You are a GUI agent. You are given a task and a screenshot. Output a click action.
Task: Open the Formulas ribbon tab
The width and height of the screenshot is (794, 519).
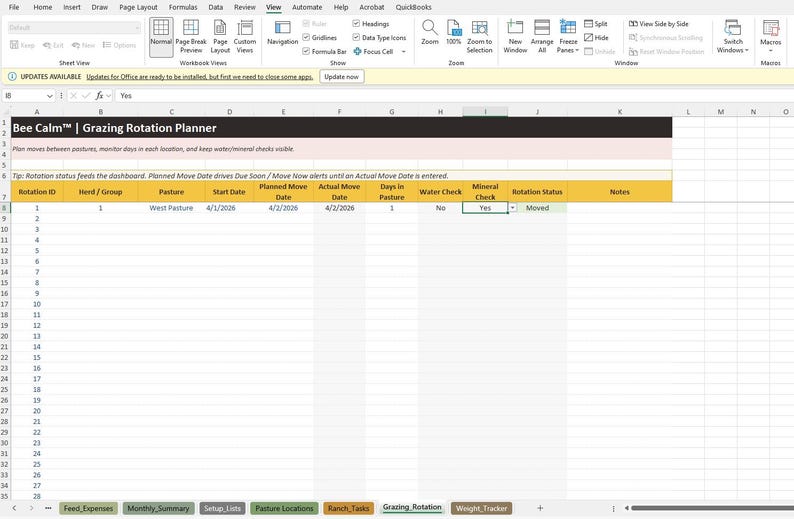(x=183, y=7)
